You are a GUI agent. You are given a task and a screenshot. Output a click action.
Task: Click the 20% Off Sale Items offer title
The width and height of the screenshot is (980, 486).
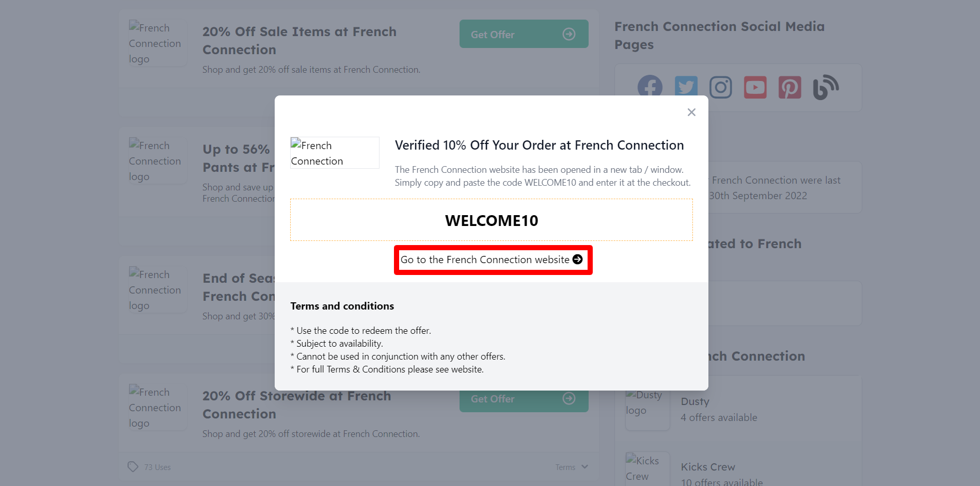pyautogui.click(x=299, y=41)
